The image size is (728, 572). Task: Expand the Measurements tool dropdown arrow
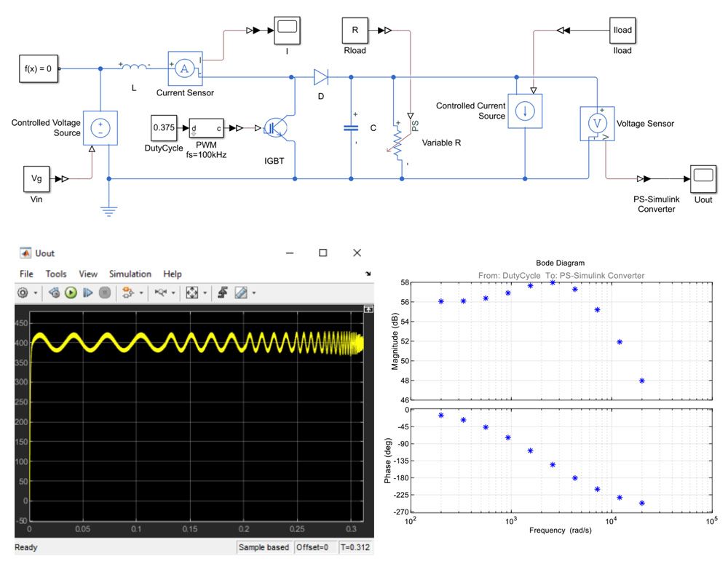coord(252,293)
